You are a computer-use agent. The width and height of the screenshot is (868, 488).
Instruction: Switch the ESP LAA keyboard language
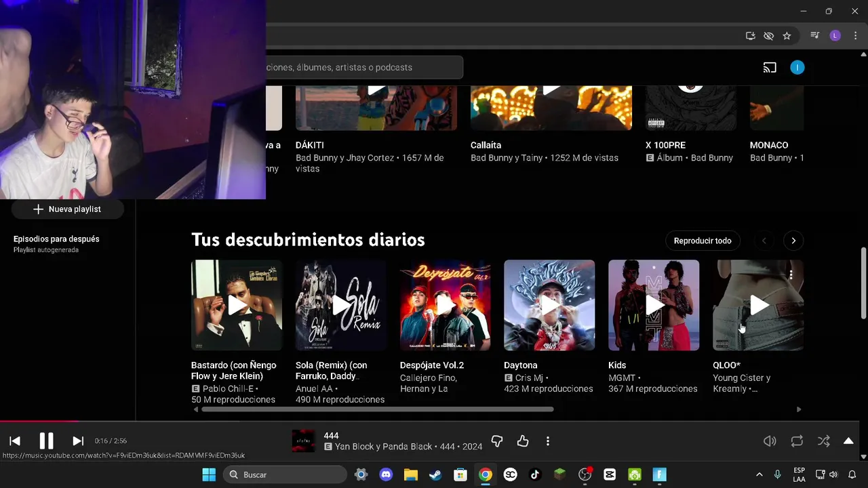[799, 474]
